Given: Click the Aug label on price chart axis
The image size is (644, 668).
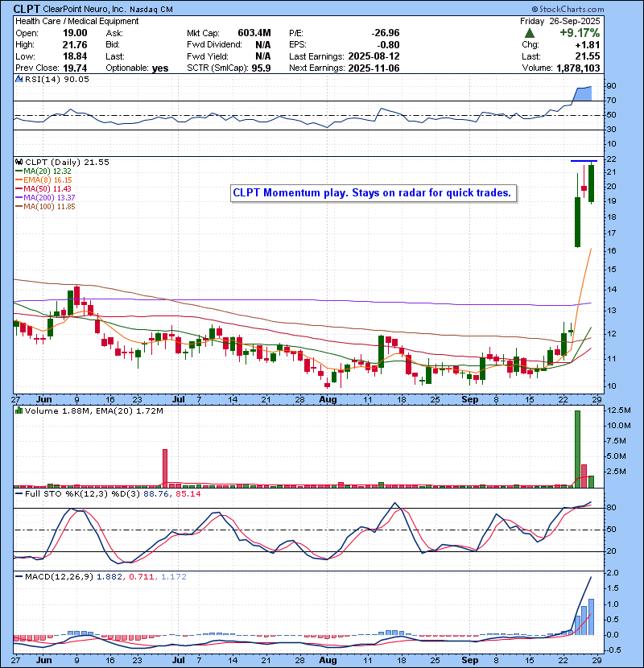Looking at the screenshot, I should (328, 400).
